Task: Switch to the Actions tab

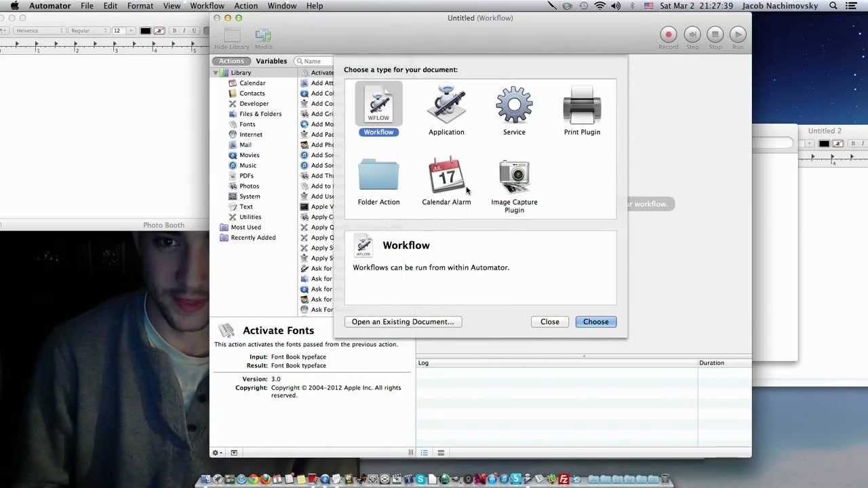Action: click(231, 61)
